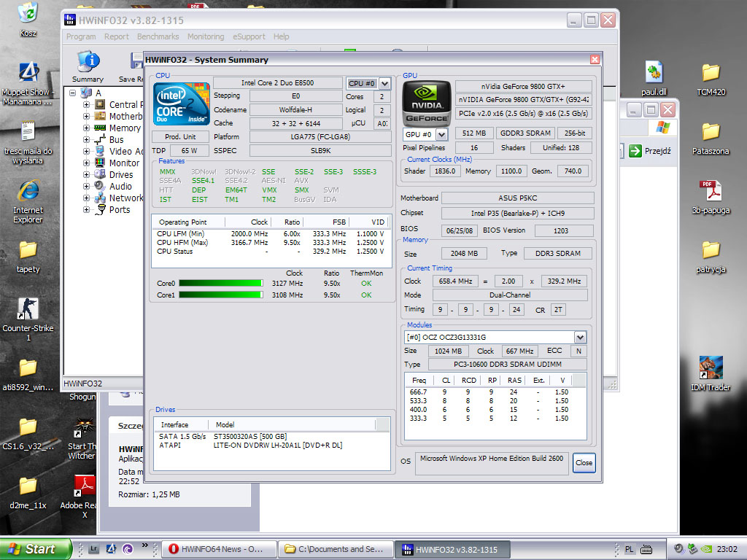Click taskbar quick launch expand chevron
The image size is (747, 560).
145,545
